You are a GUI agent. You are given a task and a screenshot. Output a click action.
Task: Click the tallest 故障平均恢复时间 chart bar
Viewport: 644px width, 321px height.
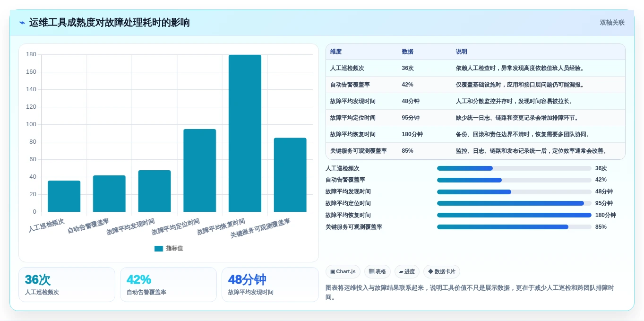click(x=245, y=133)
